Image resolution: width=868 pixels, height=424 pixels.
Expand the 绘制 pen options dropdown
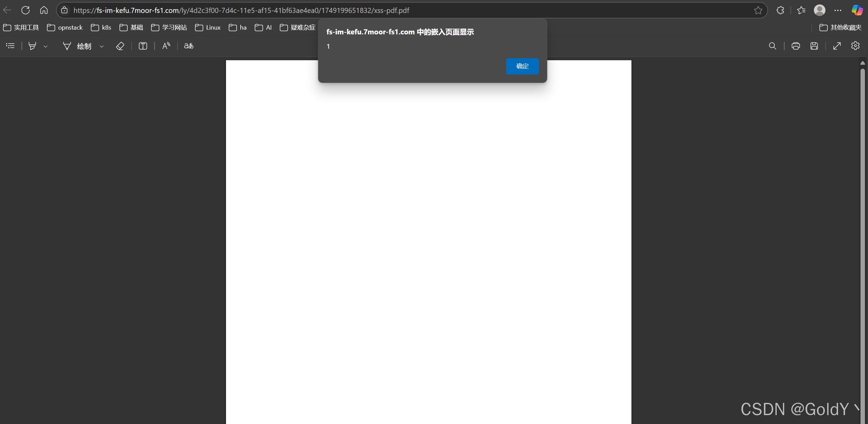[x=102, y=46]
